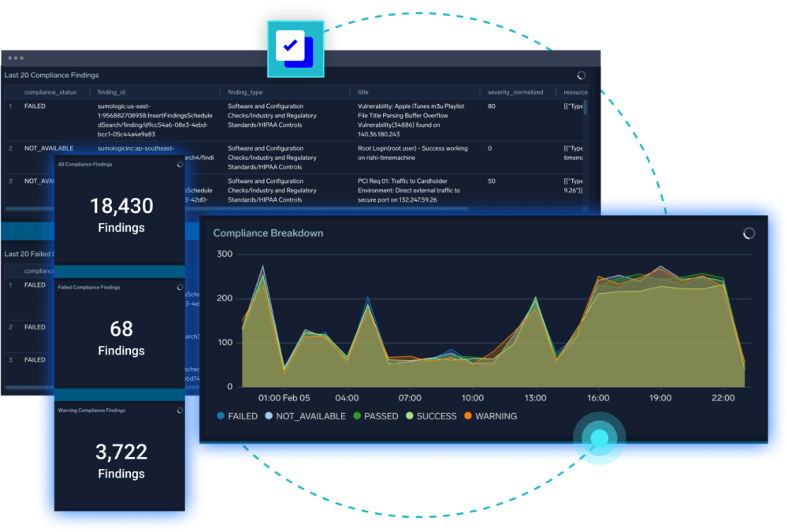Click the vertical scrollbar of the findings table
Screen dimensions: 788x532
585,108
